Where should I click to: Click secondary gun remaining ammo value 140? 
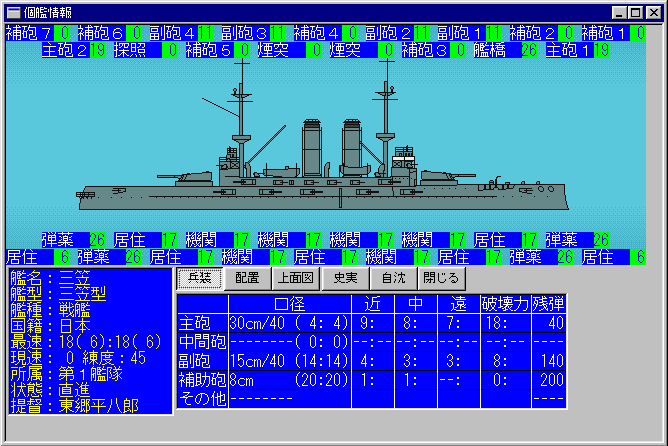548,361
